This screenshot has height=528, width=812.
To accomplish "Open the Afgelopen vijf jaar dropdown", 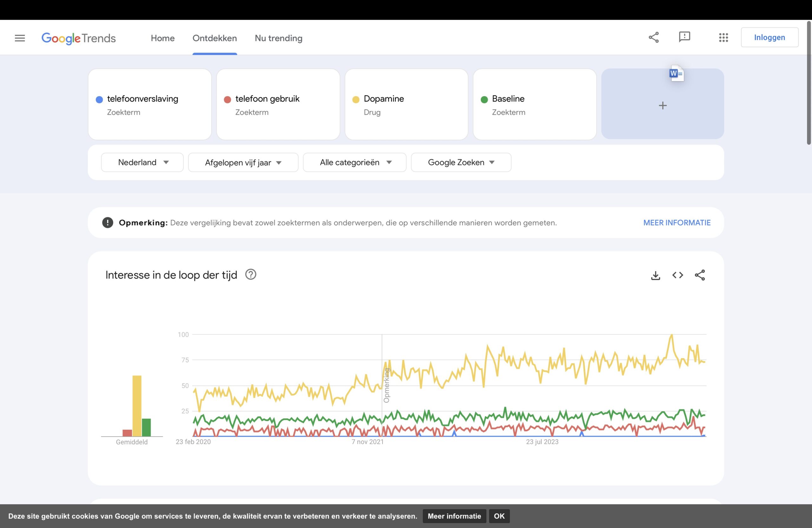I will tap(243, 163).
